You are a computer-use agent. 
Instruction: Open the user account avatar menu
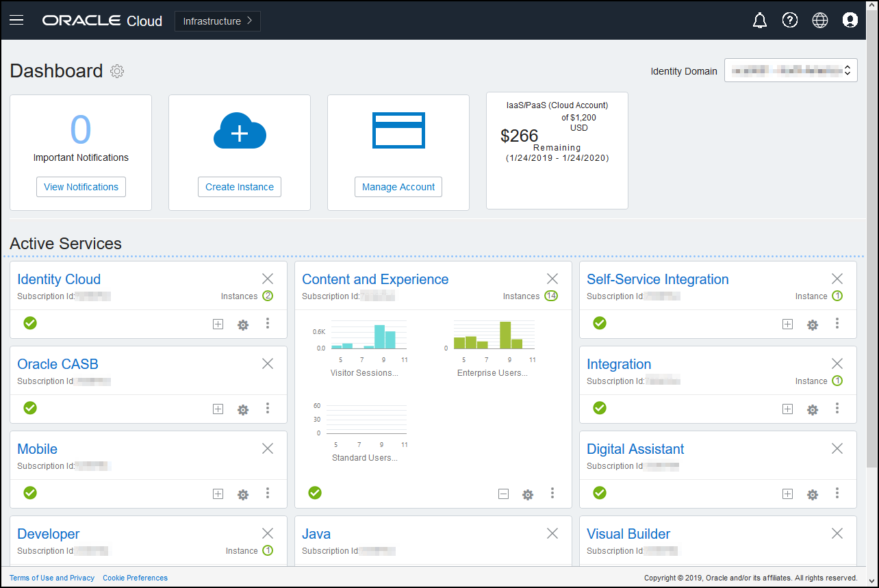tap(850, 20)
